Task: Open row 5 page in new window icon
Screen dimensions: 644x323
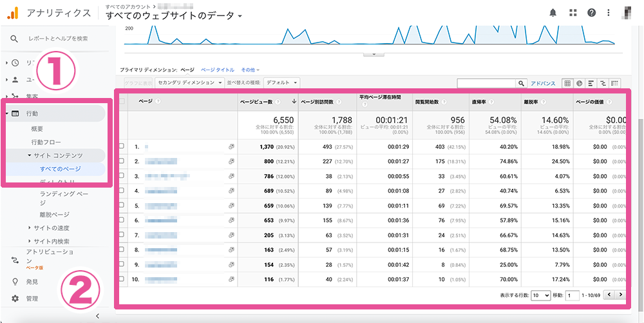Action: click(231, 206)
